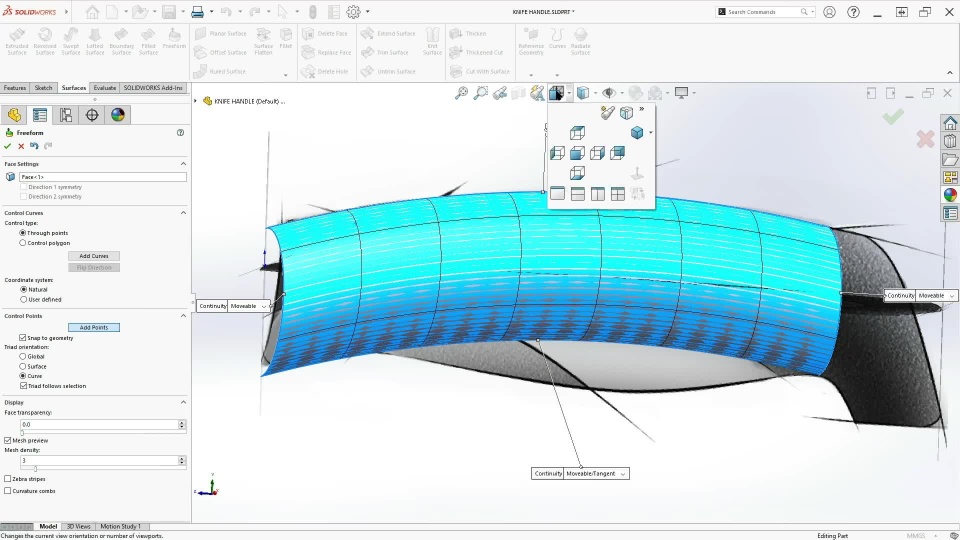
Task: Click Zoom to Fit in view toolbar
Action: (x=461, y=93)
